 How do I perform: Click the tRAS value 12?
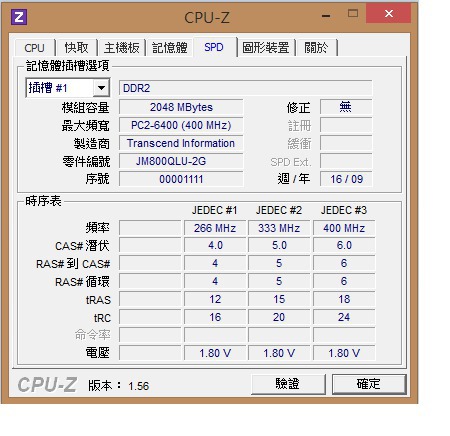pyautogui.click(x=215, y=299)
